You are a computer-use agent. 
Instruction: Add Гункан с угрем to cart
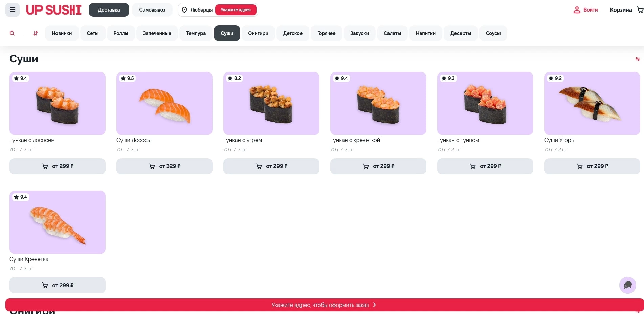271,166
